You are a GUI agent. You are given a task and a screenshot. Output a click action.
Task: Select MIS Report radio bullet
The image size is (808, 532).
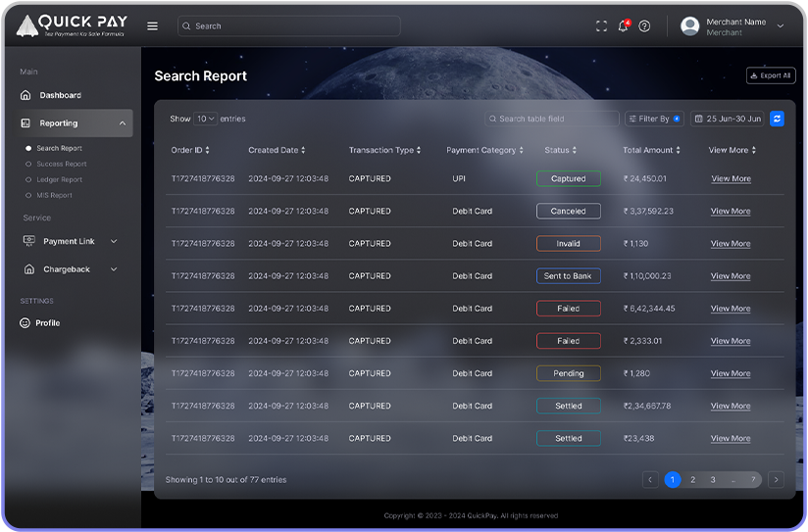tap(28, 196)
